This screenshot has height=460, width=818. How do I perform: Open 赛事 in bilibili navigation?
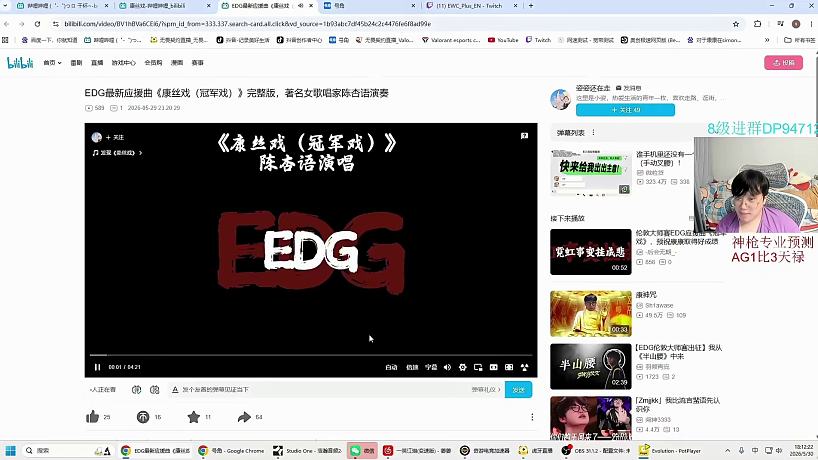click(x=197, y=63)
